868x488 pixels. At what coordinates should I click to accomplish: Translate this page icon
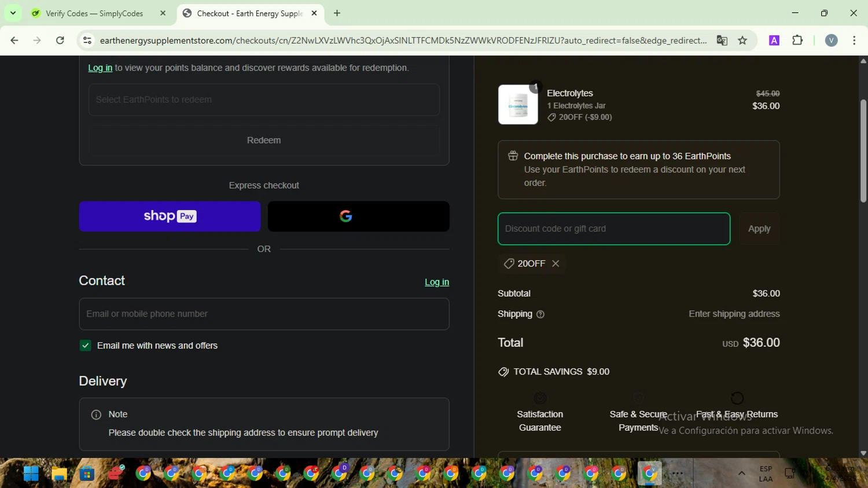click(722, 41)
